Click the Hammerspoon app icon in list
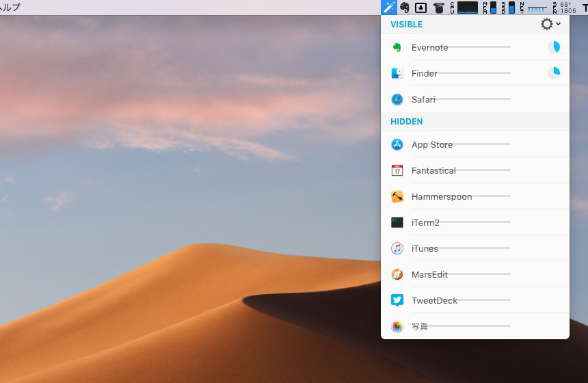Screen dimensions: 588x383 pyautogui.click(x=397, y=197)
